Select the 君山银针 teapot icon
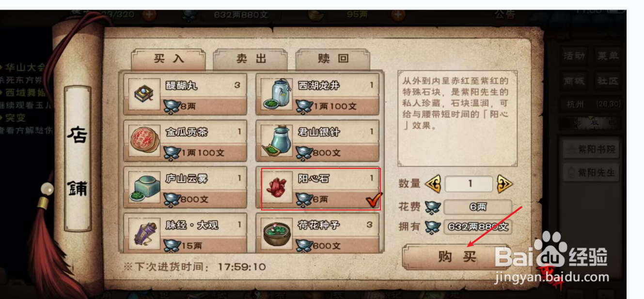The image size is (644, 299). click(x=277, y=141)
